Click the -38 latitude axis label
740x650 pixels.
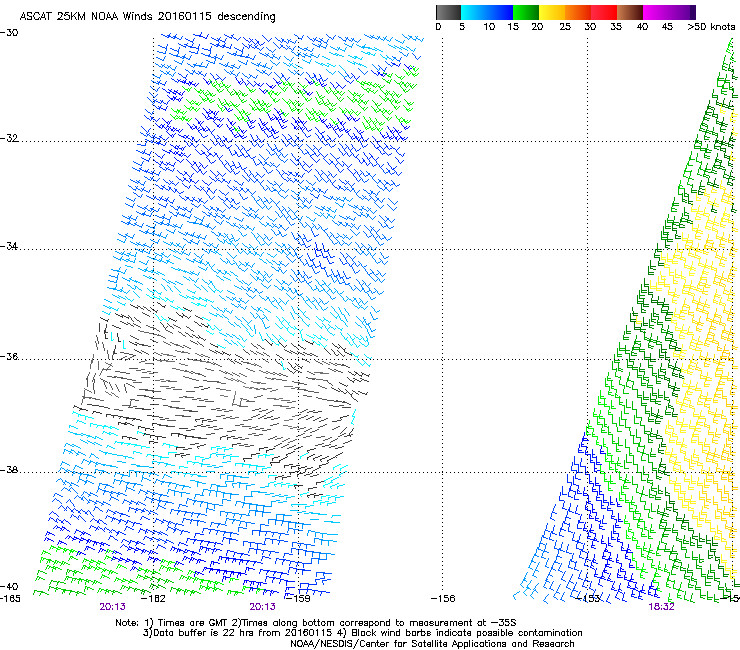[9, 470]
